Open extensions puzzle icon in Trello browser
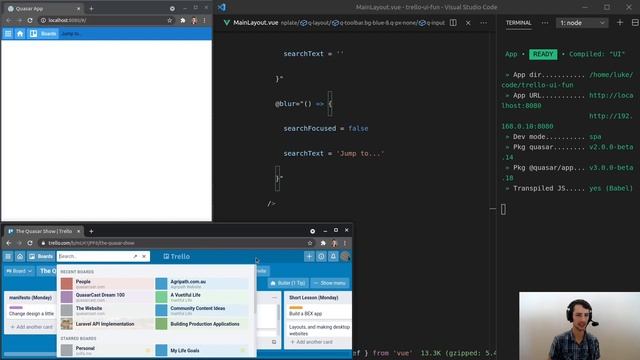This screenshot has height=360, width=640. click(x=323, y=243)
